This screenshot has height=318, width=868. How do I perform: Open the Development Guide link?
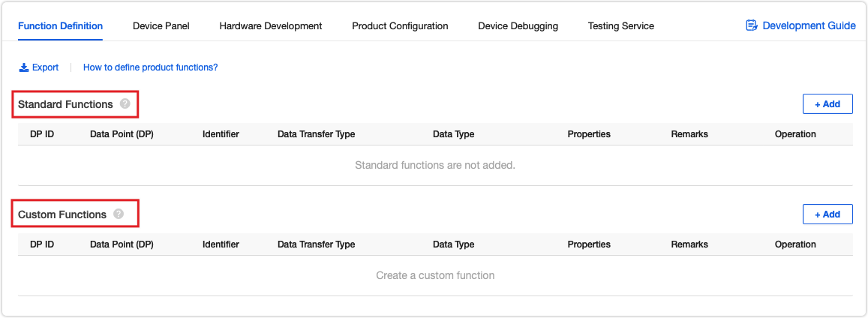click(809, 25)
